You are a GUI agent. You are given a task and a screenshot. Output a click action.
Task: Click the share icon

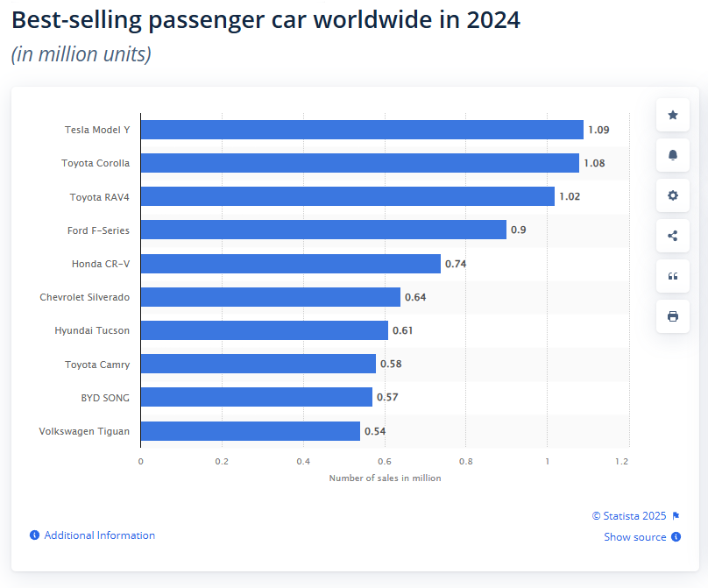pyautogui.click(x=672, y=236)
